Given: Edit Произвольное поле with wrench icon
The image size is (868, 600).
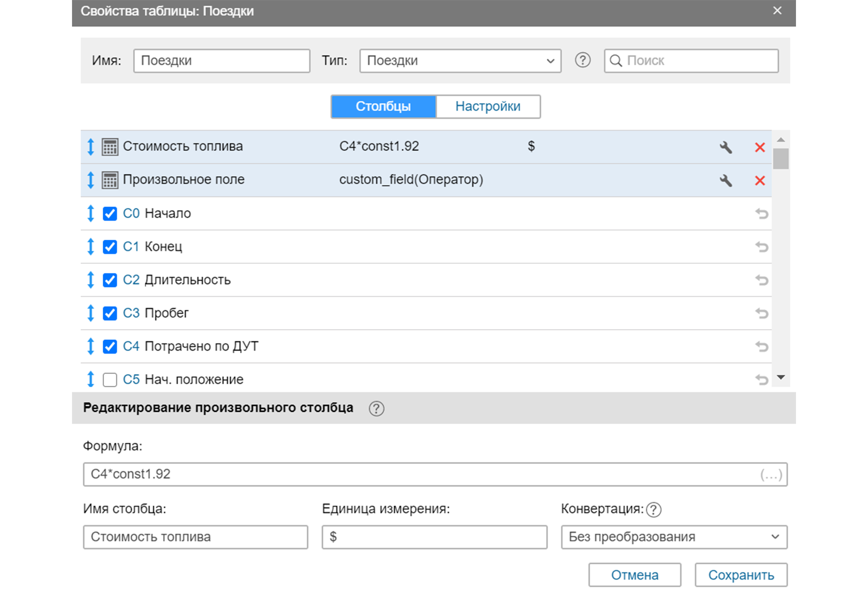Looking at the screenshot, I should coord(726,181).
